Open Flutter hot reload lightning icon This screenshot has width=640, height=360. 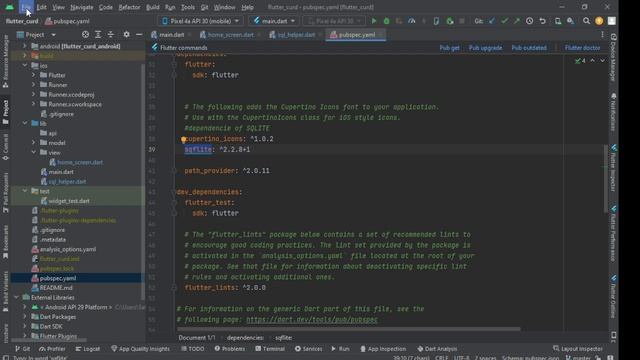point(424,21)
